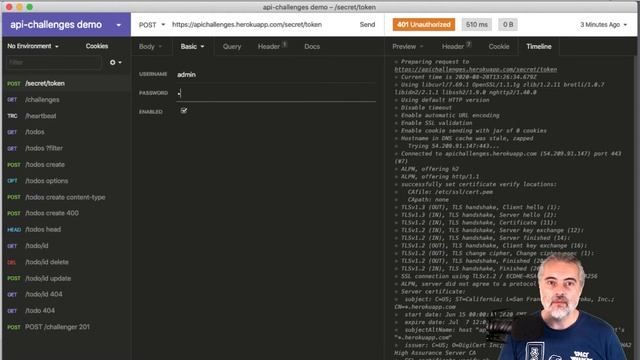Viewport: 640px width, 360px height.
Task: Select the POST /secret/token request
Action: pyautogui.click(x=66, y=83)
